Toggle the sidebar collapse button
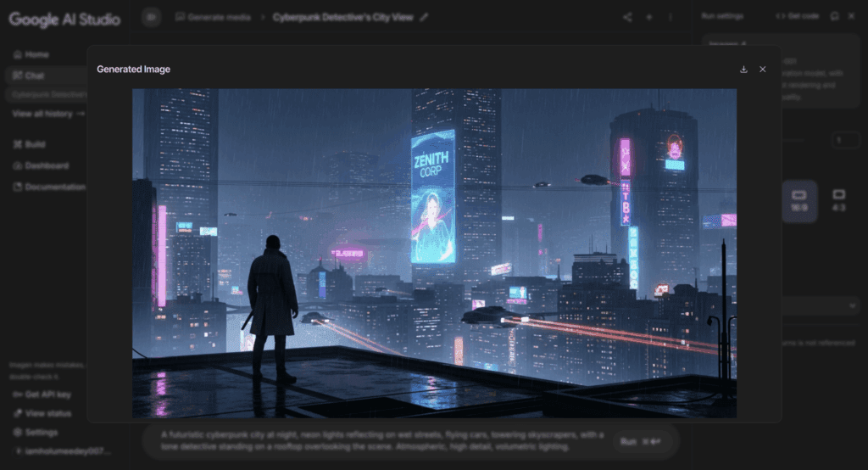 coord(152,17)
